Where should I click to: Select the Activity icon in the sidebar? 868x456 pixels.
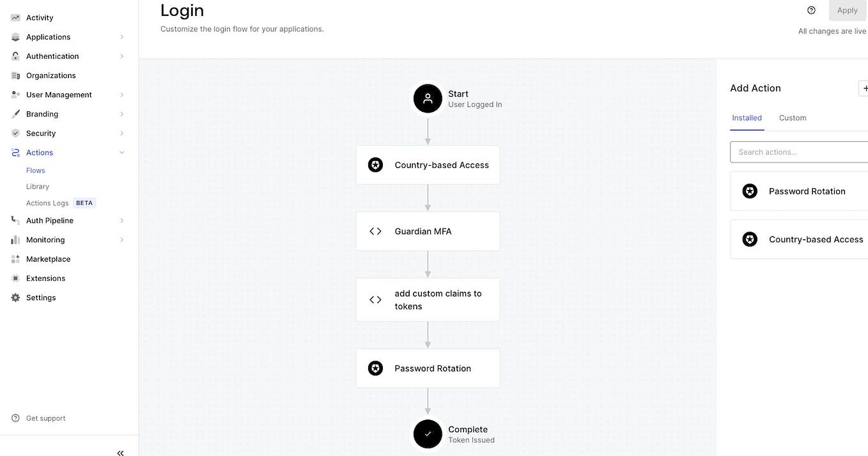pos(14,17)
